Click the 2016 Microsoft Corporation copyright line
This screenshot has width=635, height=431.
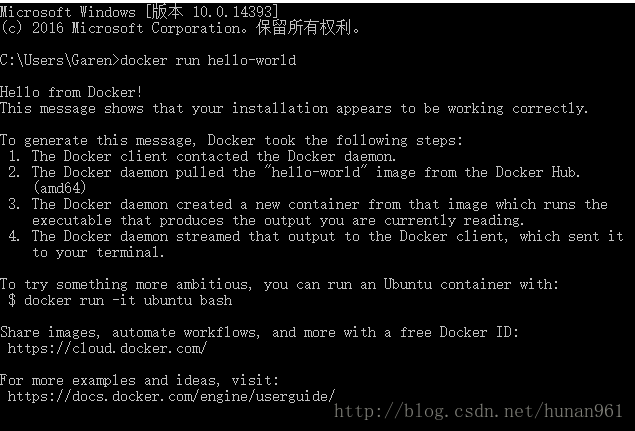point(180,28)
